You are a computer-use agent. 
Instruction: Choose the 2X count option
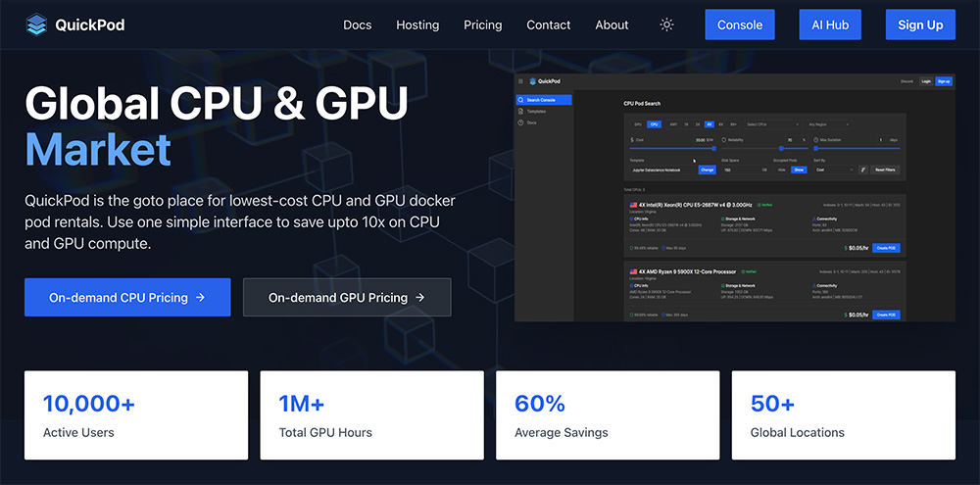coord(698,124)
